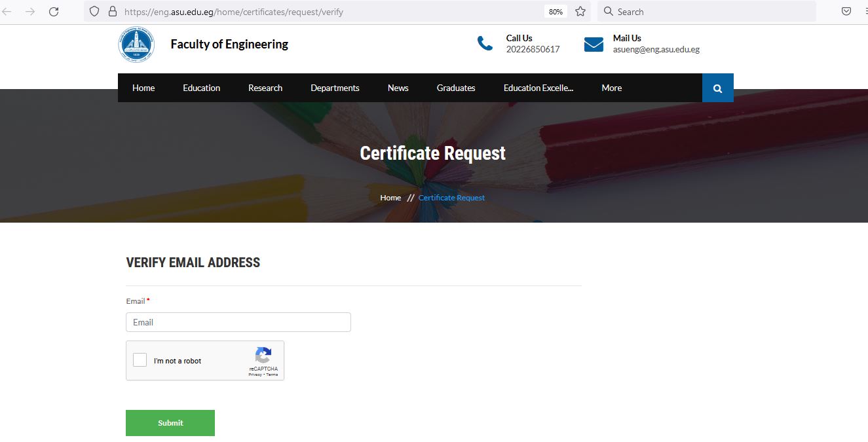868x442 pixels.
Task: Click the blue search icon in navbar
Action: [x=717, y=88]
